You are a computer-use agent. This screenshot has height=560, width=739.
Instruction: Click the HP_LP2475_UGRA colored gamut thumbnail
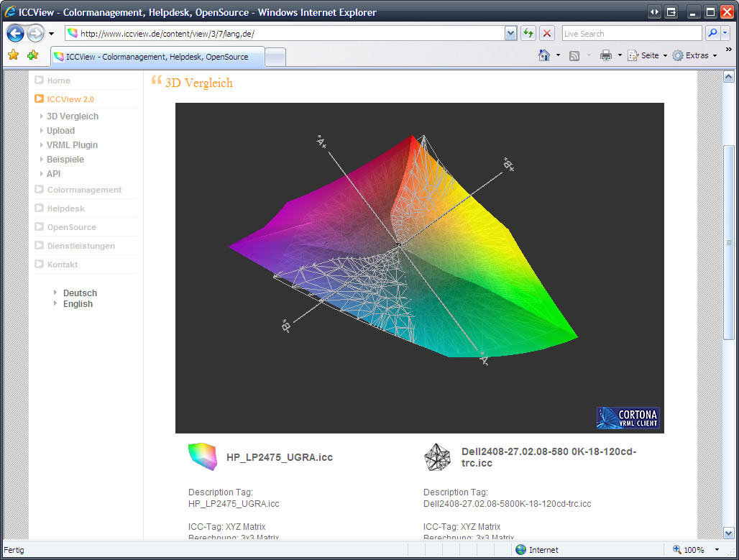click(202, 456)
